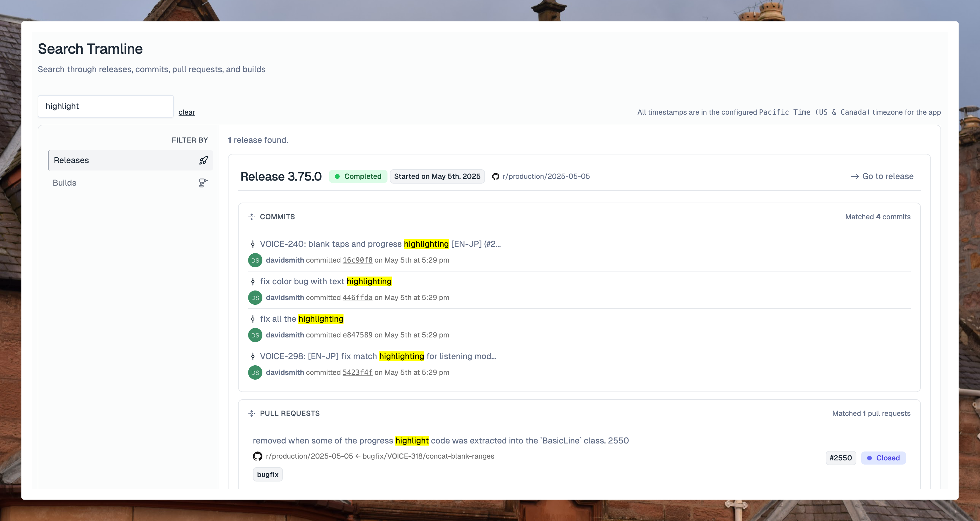The height and width of the screenshot is (521, 980).
Task: Click commit hash e847589
Action: point(357,335)
